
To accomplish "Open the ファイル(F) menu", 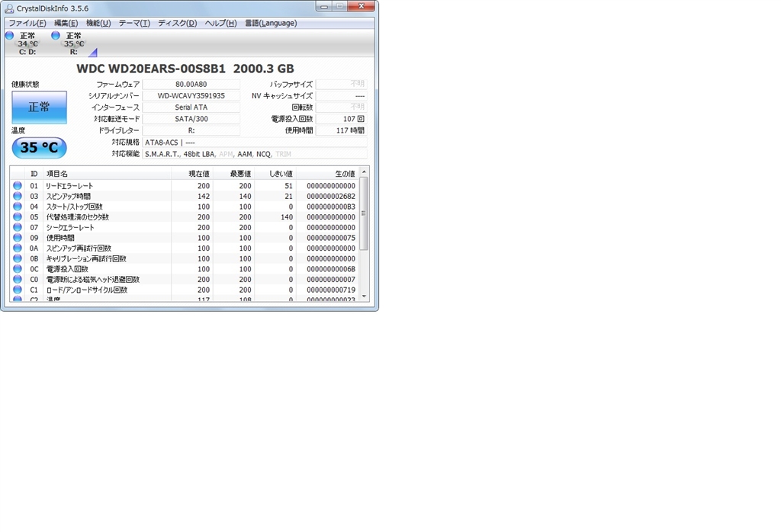I will coord(27,23).
